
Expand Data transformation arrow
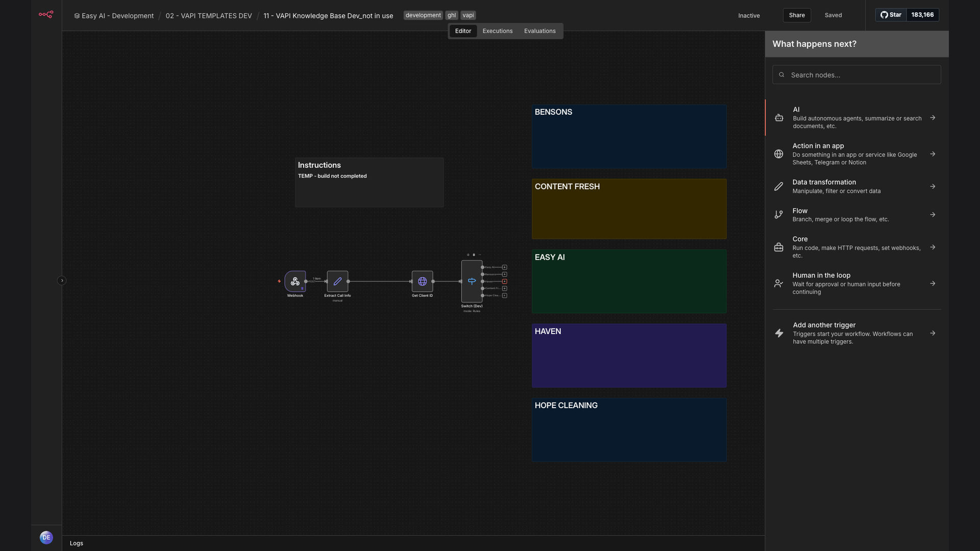click(x=933, y=187)
